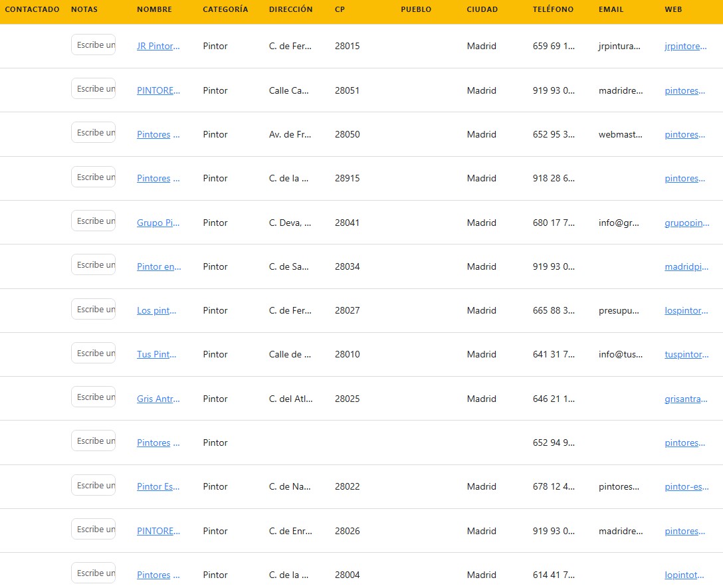This screenshot has width=723, height=588.
Task: Click the TELÉFONO column header
Action: [553, 9]
